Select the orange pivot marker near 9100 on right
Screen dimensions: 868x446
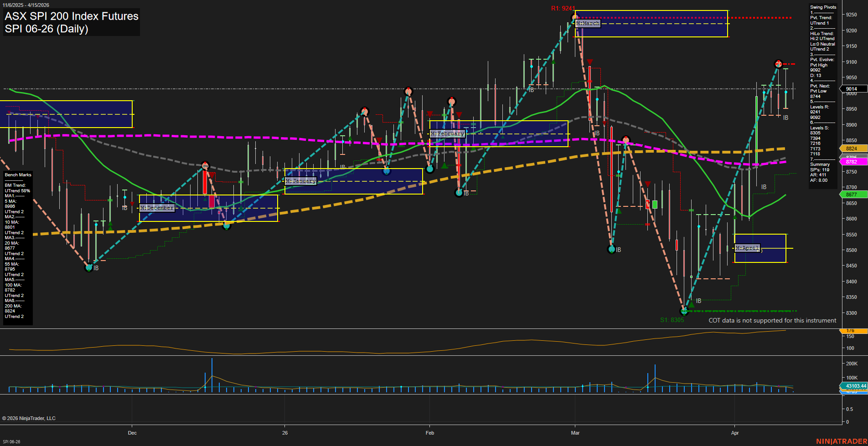778,64
